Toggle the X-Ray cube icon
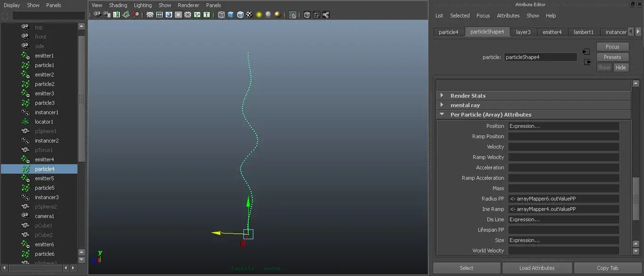The width and height of the screenshot is (644, 276). coord(307,15)
